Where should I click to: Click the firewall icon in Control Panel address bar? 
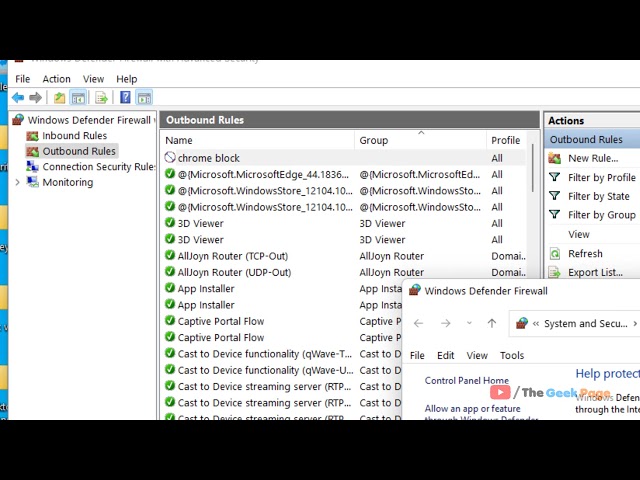pyautogui.click(x=522, y=324)
